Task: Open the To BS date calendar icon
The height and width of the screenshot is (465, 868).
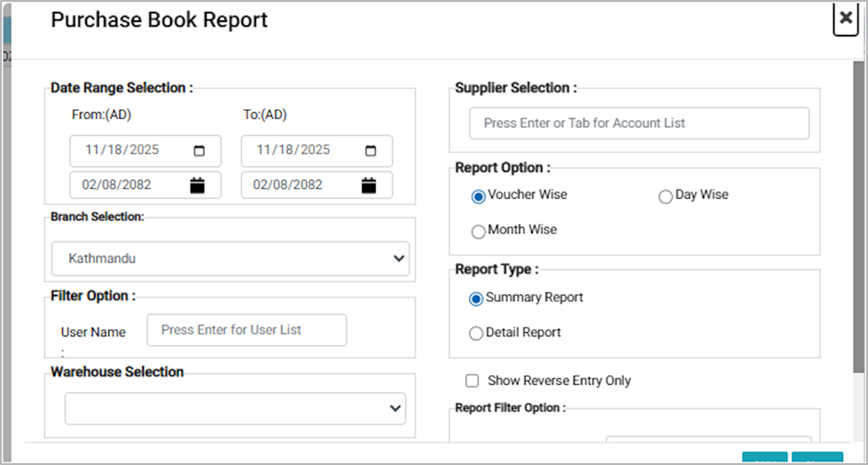Action: [369, 185]
